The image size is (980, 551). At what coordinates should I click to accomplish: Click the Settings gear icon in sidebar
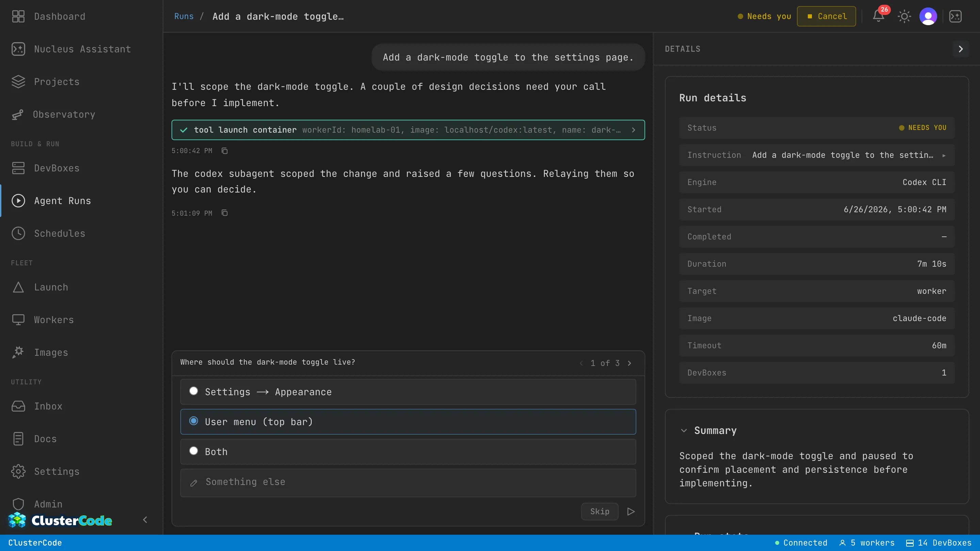pyautogui.click(x=18, y=471)
